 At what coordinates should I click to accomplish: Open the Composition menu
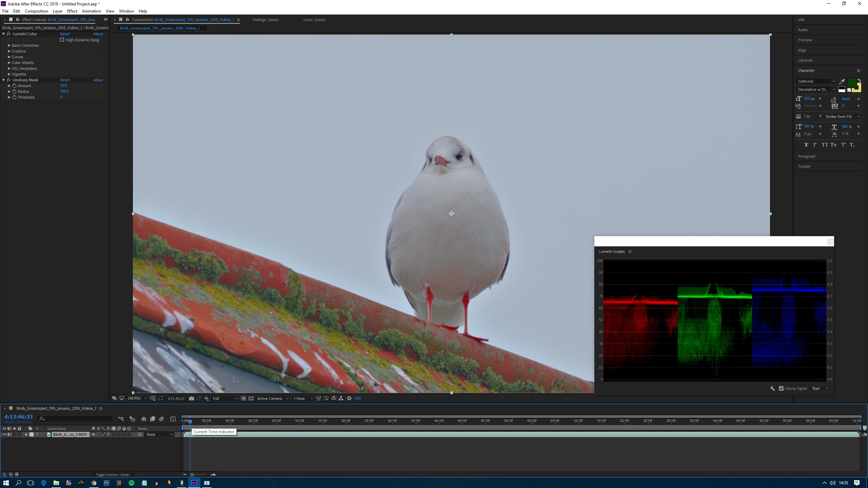tap(36, 11)
